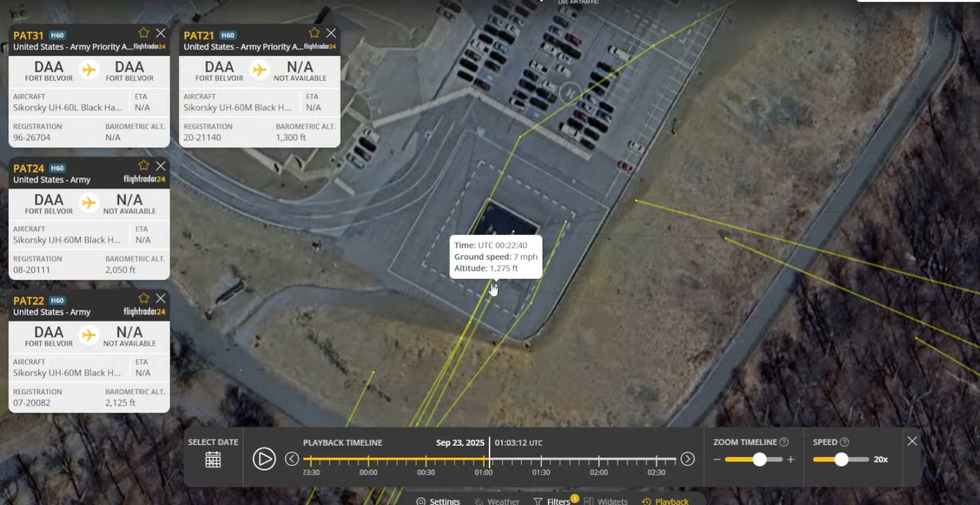
Task: Select the Playback mode tab
Action: (666, 501)
